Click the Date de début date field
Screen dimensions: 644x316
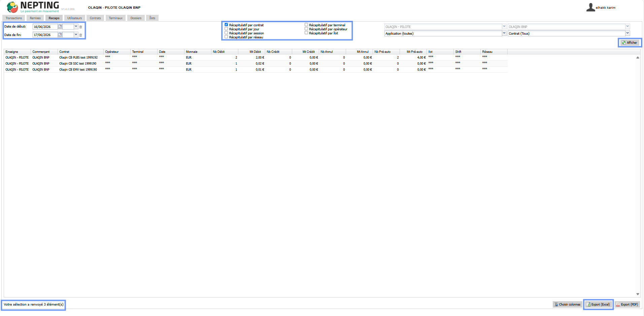point(45,27)
